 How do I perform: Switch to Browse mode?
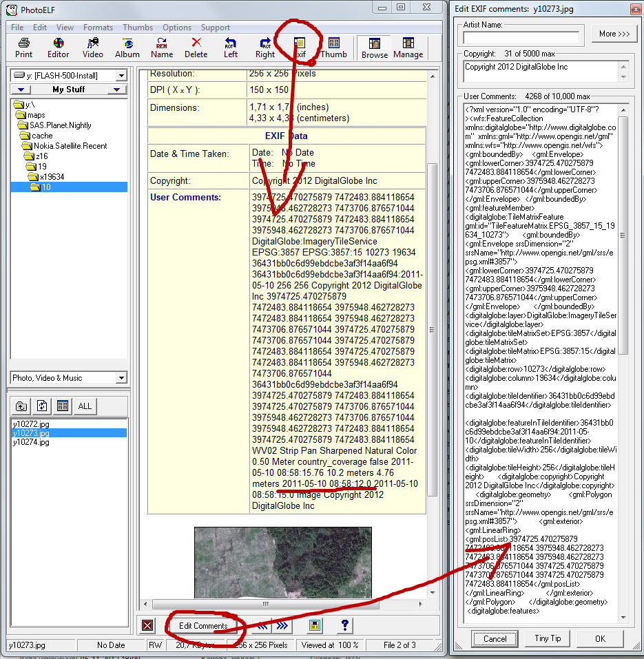(x=375, y=48)
